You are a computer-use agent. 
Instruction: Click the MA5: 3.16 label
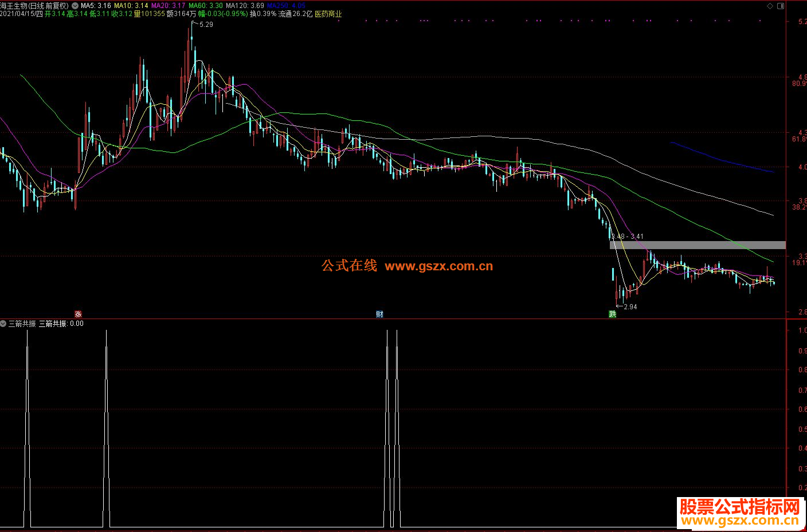tap(96, 6)
